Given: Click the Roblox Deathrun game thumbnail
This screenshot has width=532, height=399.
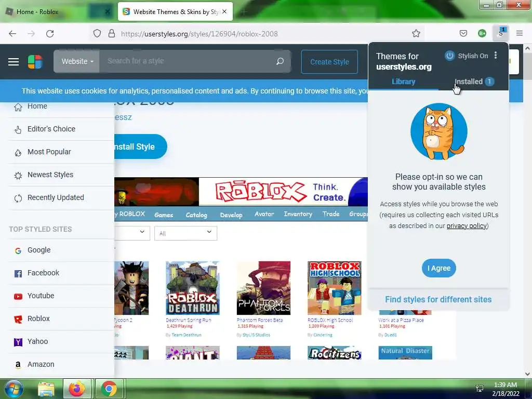Looking at the screenshot, I should pos(192,288).
